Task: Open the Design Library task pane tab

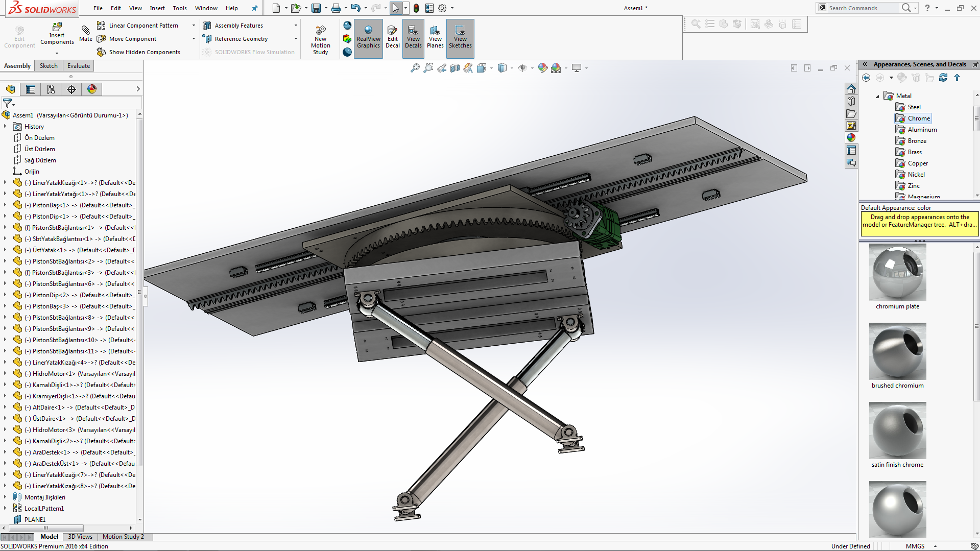Action: pyautogui.click(x=851, y=101)
